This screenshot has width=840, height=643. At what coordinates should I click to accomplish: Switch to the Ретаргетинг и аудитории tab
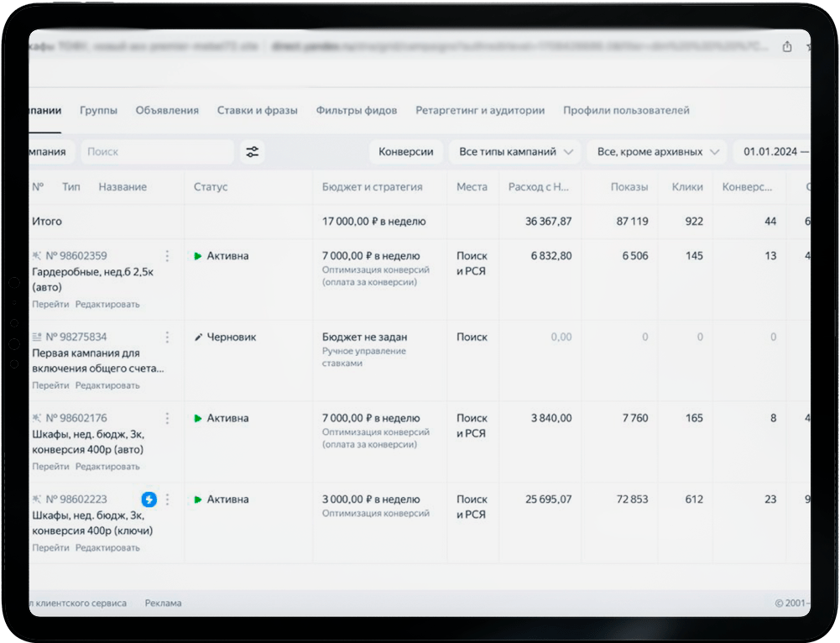pos(480,110)
